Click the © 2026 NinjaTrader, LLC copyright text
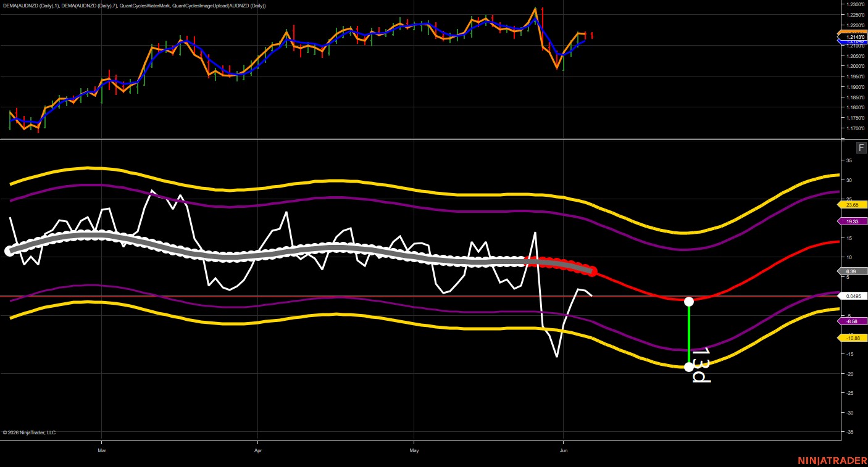Image resolution: width=868 pixels, height=467 pixels. [x=29, y=432]
